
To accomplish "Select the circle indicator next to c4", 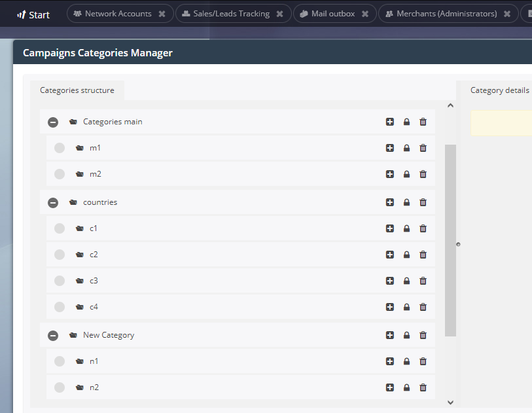I will [x=59, y=306].
